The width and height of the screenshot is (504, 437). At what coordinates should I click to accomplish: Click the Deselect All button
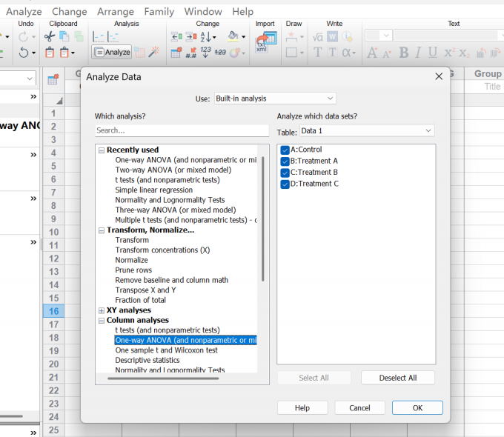point(398,378)
